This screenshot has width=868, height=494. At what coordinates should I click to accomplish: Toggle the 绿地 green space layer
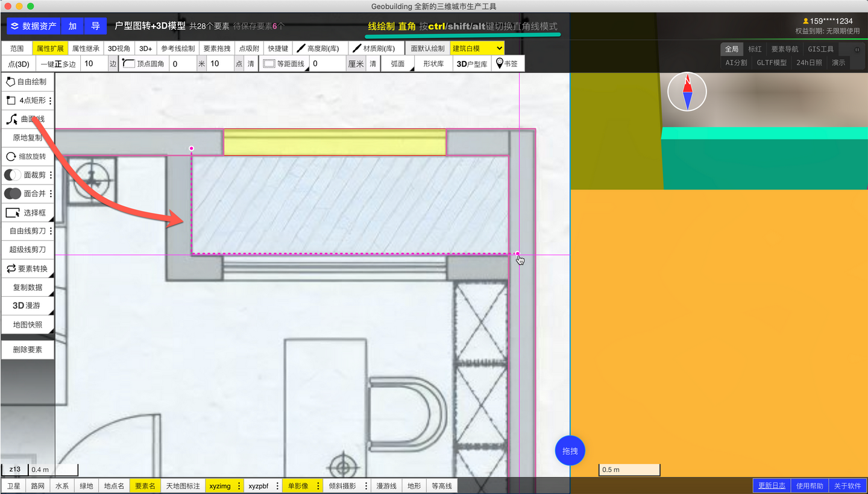click(x=86, y=486)
